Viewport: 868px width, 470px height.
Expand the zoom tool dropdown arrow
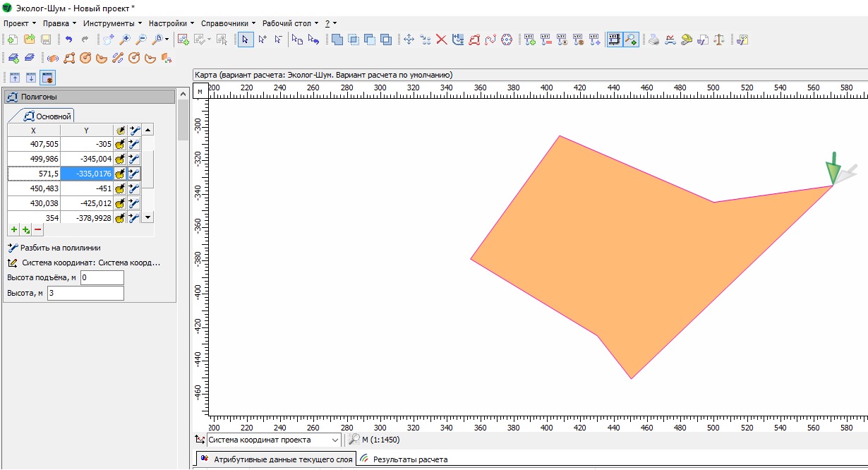click(167, 40)
